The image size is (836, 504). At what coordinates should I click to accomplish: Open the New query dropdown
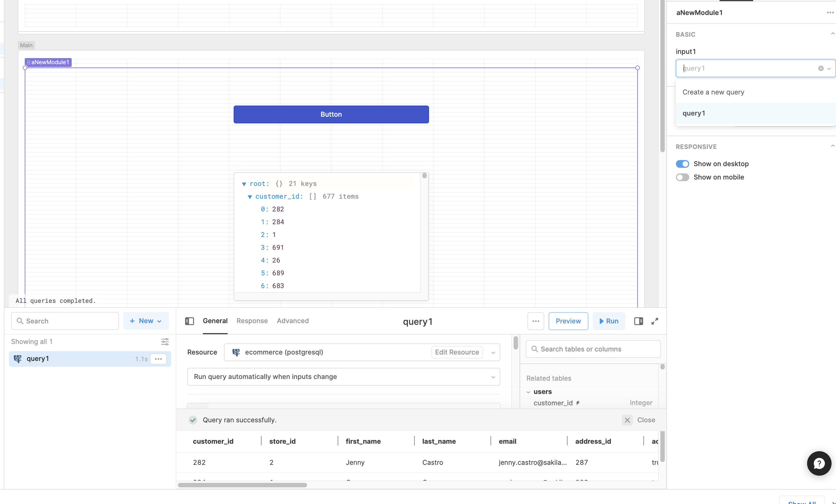[x=146, y=321]
